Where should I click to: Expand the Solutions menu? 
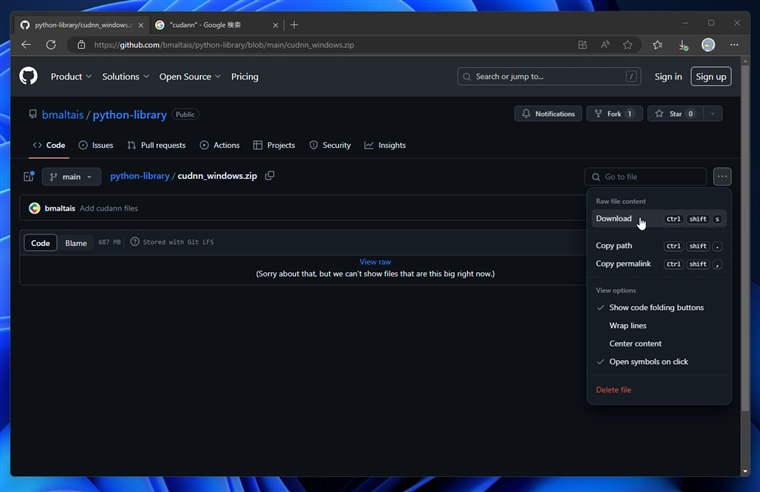tap(125, 77)
